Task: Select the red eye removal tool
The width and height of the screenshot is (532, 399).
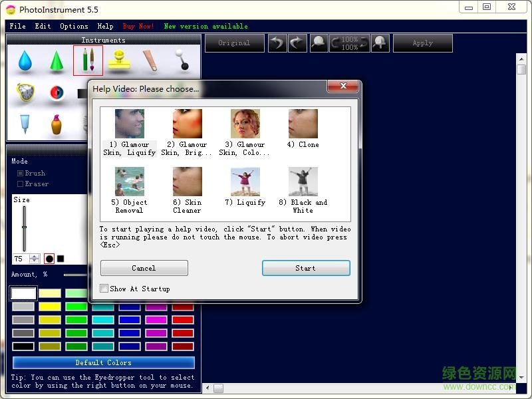Action: click(57, 92)
